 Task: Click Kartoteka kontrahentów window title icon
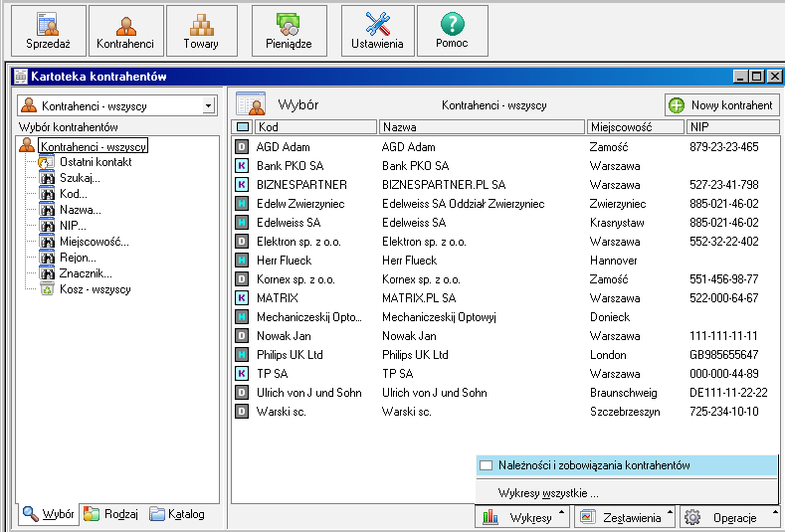(21, 77)
